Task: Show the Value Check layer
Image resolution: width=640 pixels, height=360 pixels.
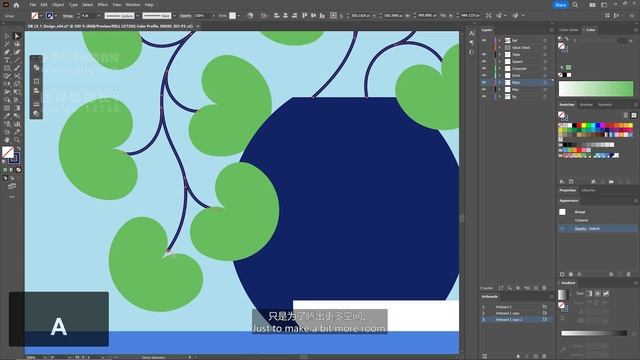Action: [x=484, y=48]
